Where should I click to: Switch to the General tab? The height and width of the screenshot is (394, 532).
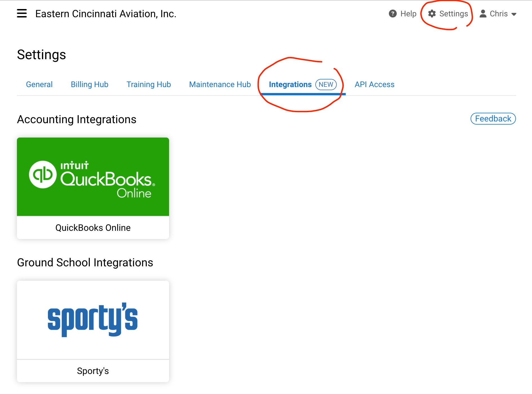pyautogui.click(x=39, y=84)
